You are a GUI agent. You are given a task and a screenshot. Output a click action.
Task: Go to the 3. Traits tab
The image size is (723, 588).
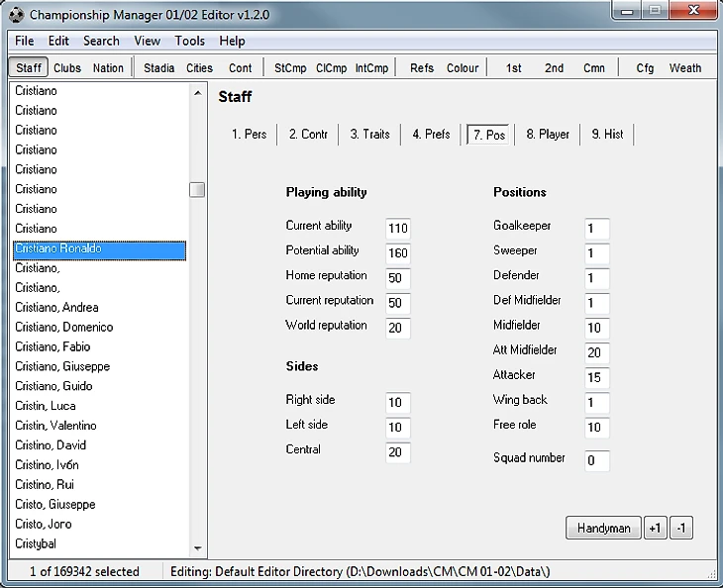369,134
